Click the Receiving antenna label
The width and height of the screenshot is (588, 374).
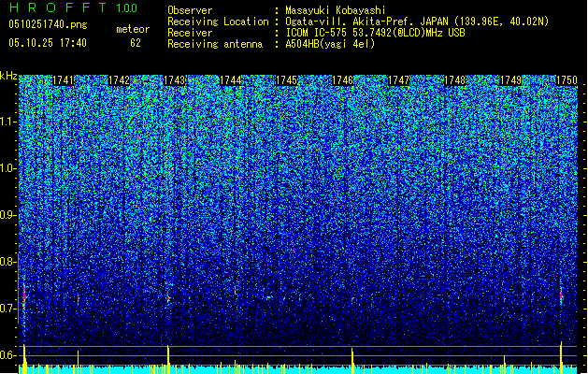pos(215,44)
